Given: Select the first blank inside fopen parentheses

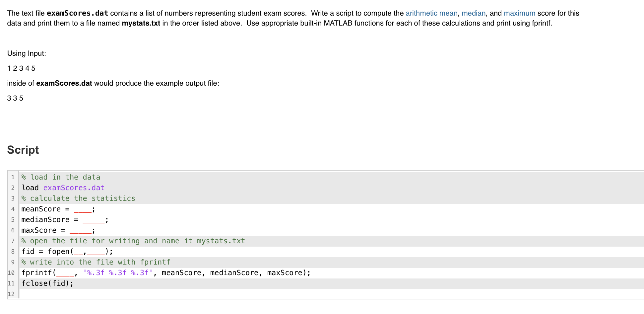Looking at the screenshot, I should [78, 251].
